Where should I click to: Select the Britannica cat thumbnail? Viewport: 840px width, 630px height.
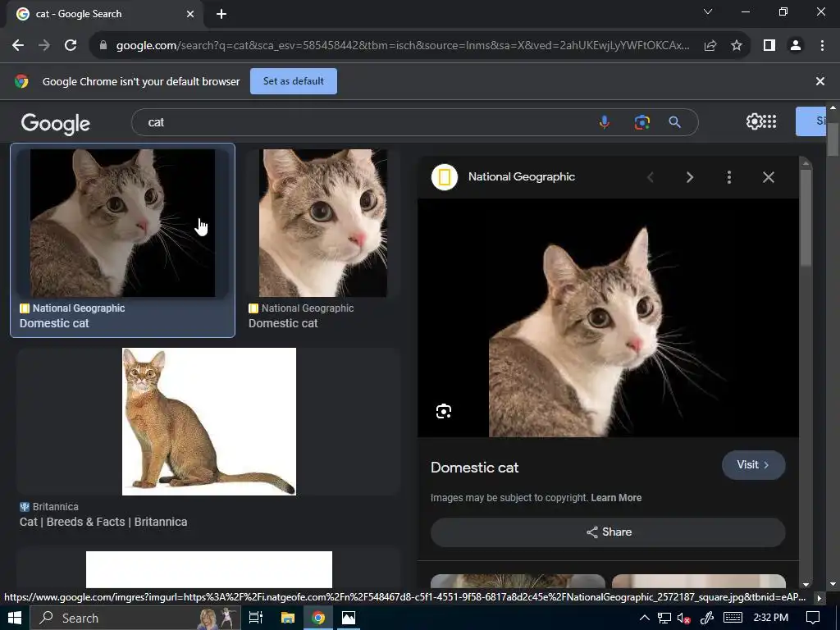pyautogui.click(x=209, y=422)
